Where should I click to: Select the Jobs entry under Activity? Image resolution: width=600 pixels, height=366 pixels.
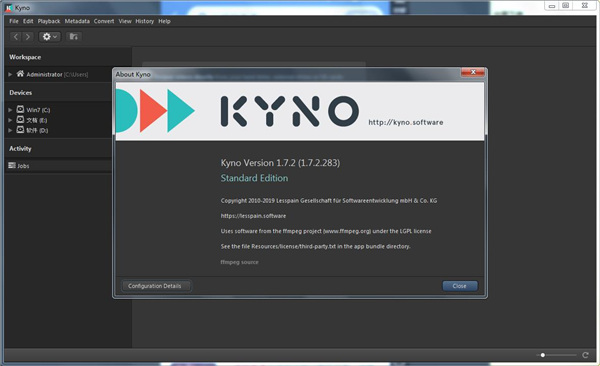coord(58,166)
